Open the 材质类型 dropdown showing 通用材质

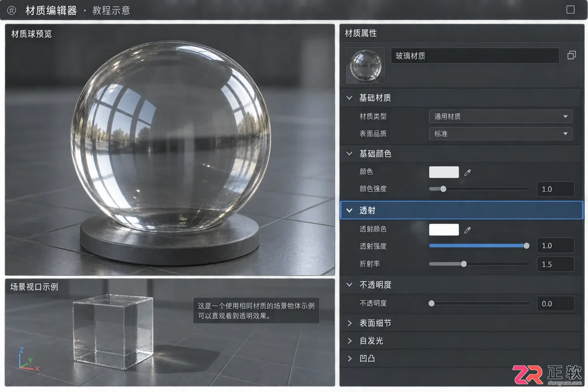tap(501, 116)
